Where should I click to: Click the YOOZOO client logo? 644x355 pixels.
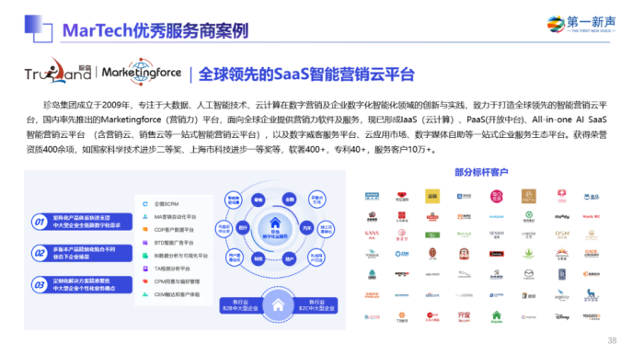tap(592, 316)
